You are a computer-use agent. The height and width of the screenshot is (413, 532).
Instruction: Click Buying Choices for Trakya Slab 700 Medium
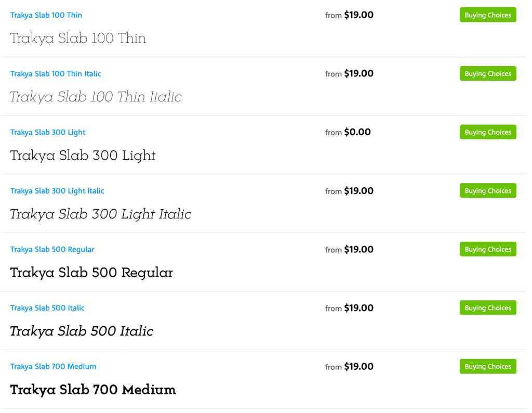488,367
